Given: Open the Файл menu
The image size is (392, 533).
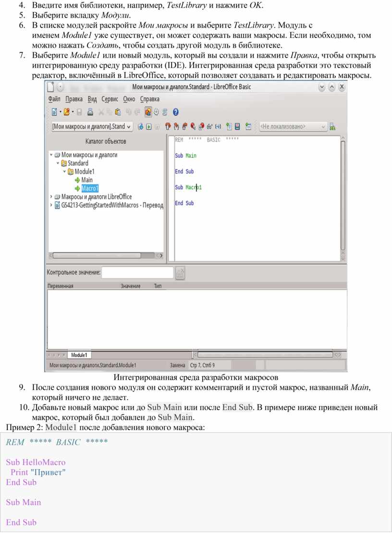Looking at the screenshot, I should 54,99.
